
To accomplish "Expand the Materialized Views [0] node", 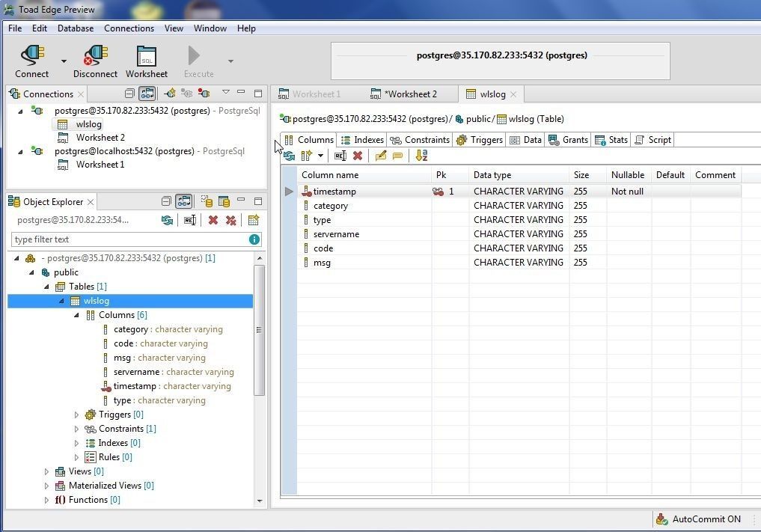I will tap(46, 486).
